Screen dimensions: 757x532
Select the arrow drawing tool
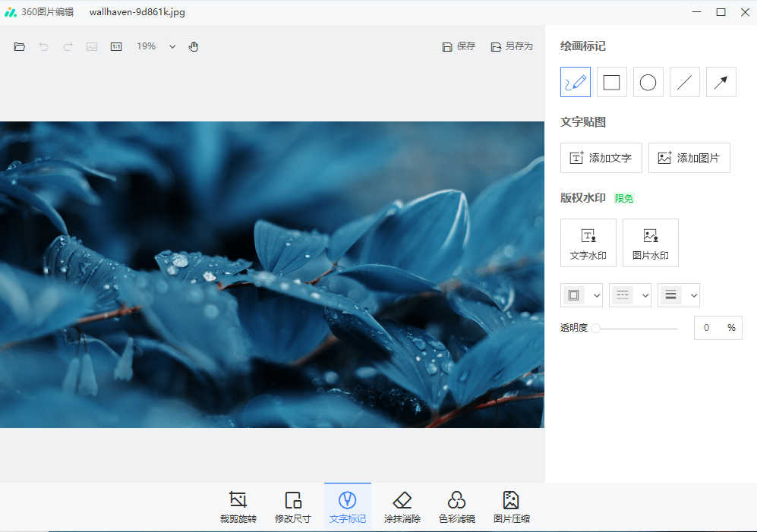721,82
